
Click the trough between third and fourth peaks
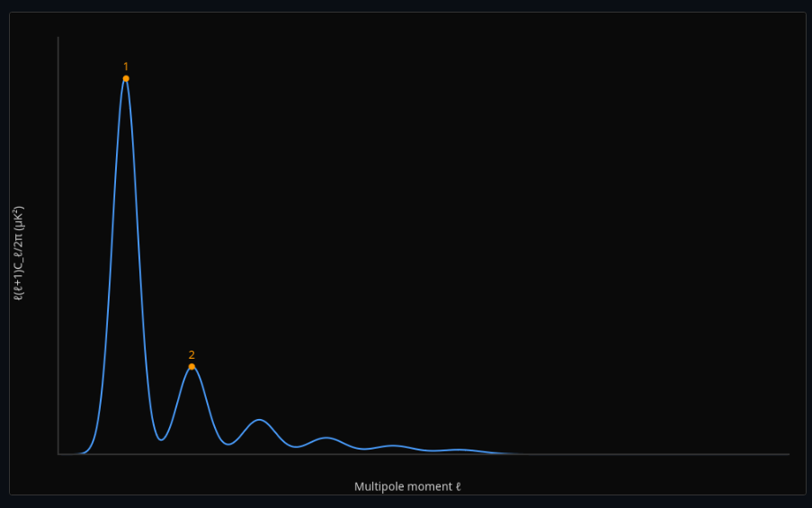pyautogui.click(x=297, y=447)
